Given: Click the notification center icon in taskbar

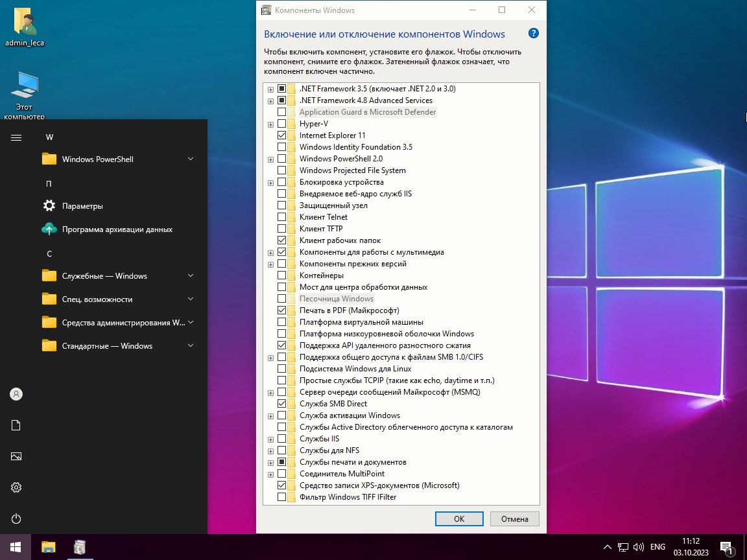Looking at the screenshot, I should point(726,547).
